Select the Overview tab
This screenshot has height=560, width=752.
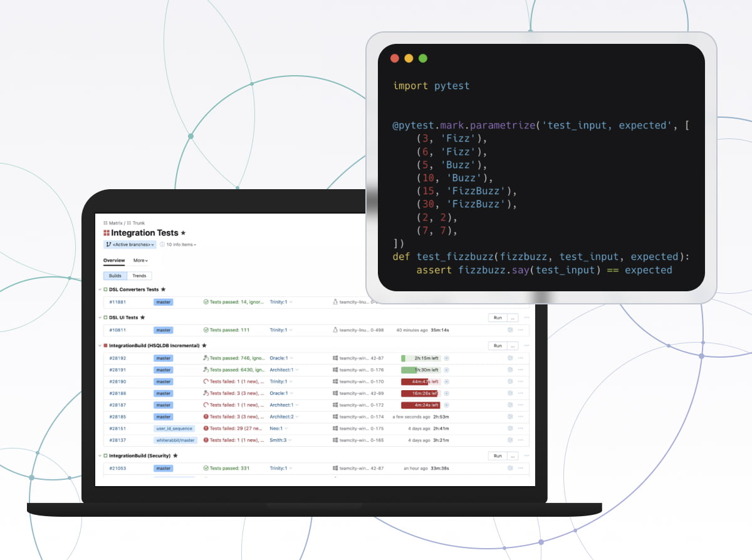coord(114,261)
